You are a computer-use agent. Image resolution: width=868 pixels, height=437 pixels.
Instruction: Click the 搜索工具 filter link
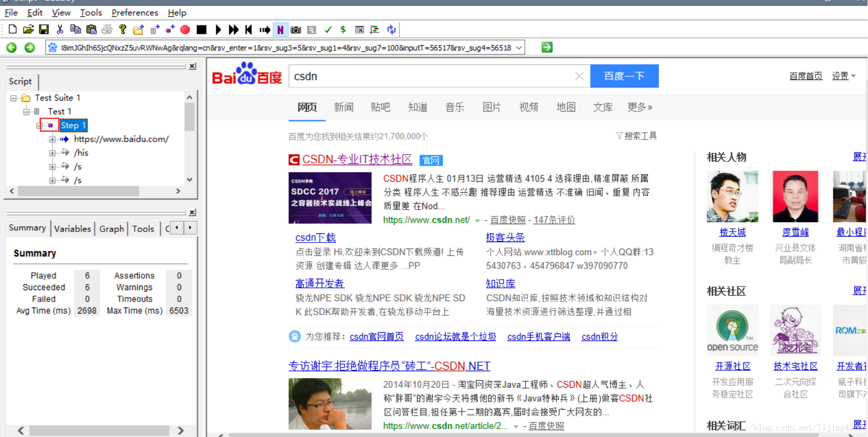point(636,136)
